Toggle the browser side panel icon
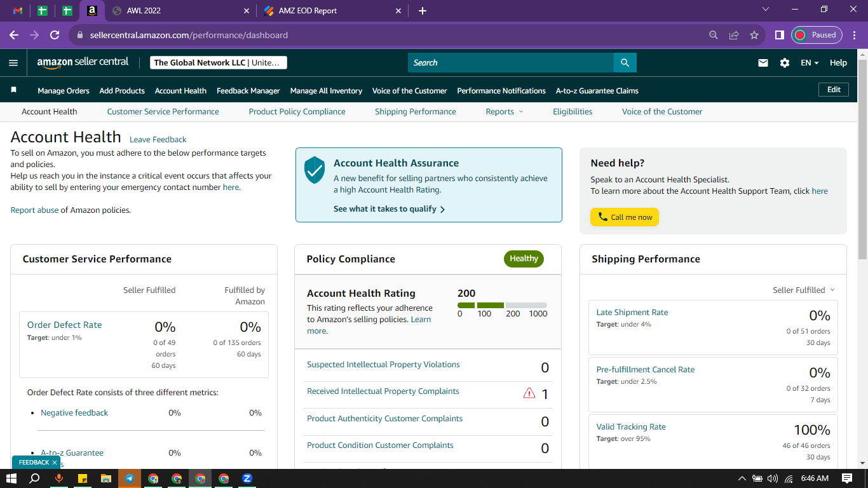Image resolution: width=868 pixels, height=488 pixels. [x=779, y=35]
